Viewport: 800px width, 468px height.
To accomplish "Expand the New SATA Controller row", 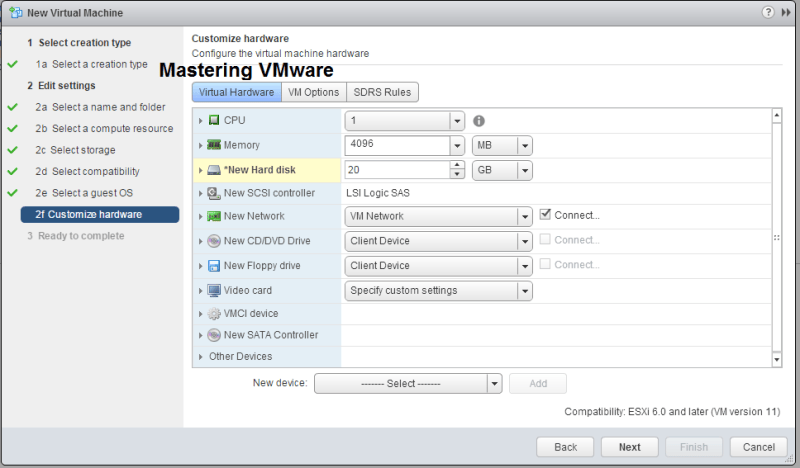I will click(x=201, y=336).
